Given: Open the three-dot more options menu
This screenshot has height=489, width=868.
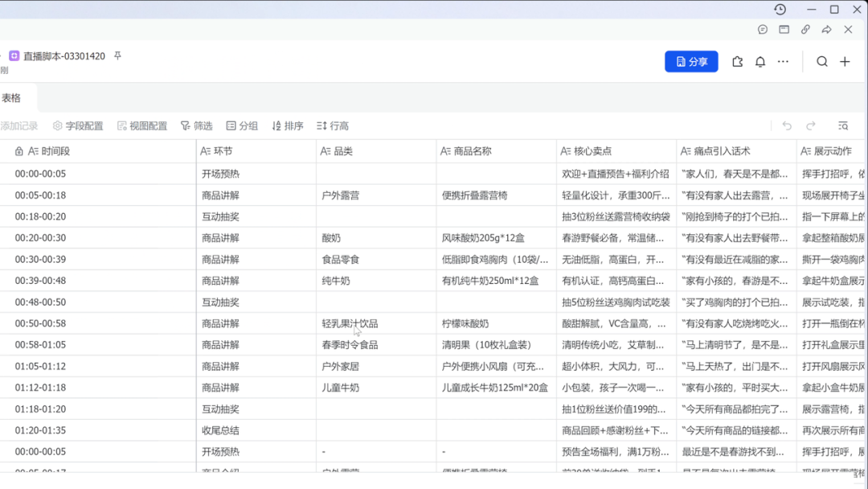Looking at the screenshot, I should tap(783, 62).
